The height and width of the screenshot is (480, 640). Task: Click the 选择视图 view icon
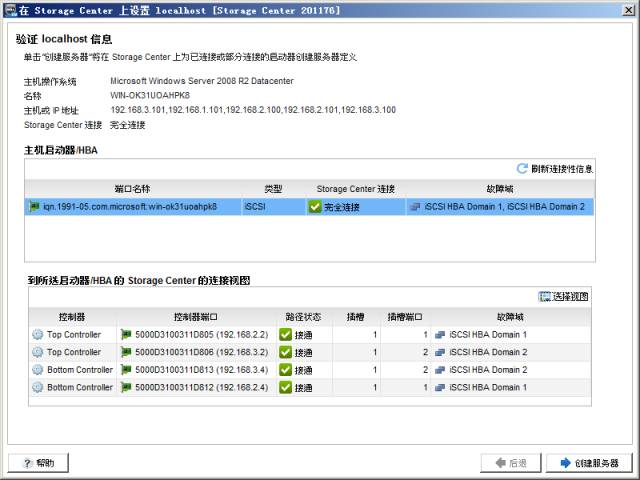point(545,297)
